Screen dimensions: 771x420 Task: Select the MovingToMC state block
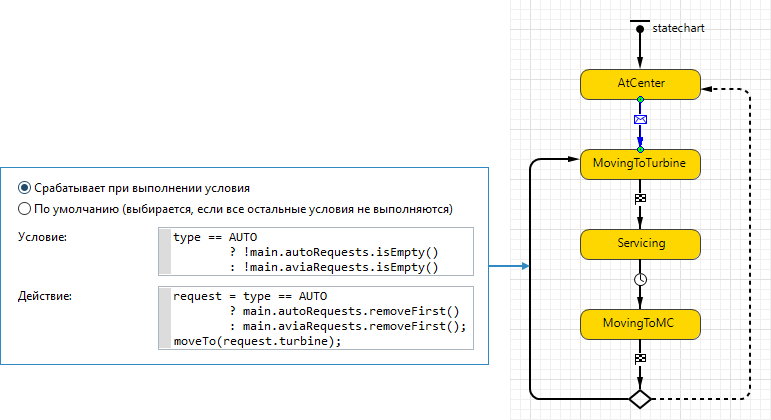coord(640,324)
